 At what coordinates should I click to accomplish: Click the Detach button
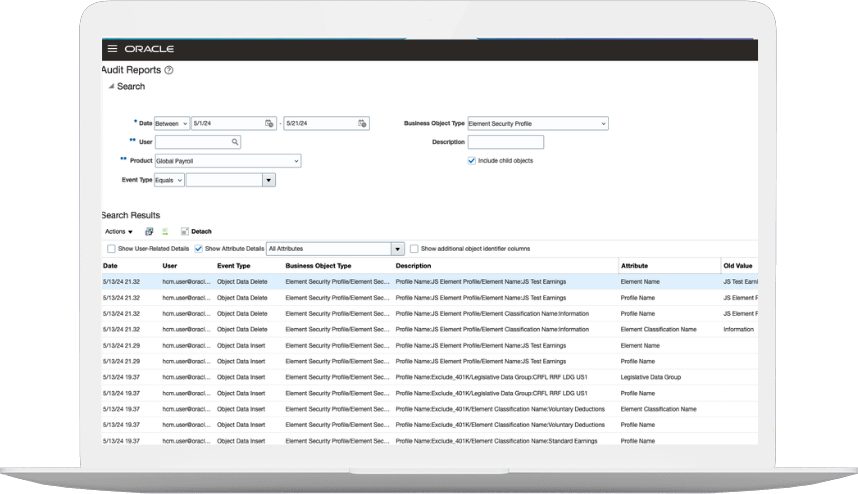click(196, 231)
